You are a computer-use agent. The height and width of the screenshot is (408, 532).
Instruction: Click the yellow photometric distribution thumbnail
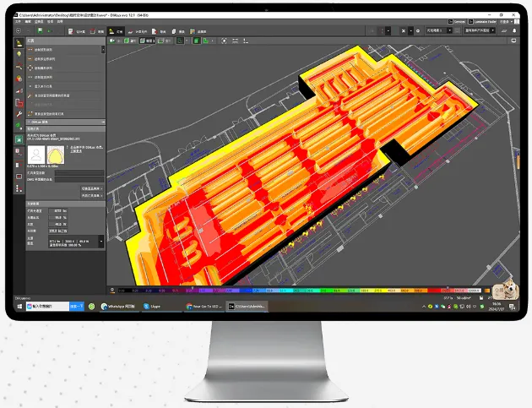tap(56, 155)
